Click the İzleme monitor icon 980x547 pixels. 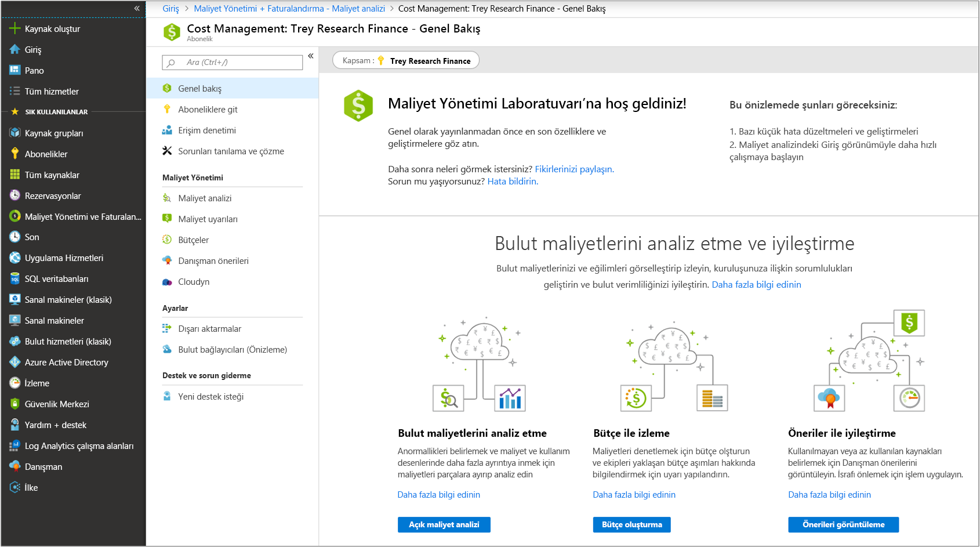pos(15,383)
